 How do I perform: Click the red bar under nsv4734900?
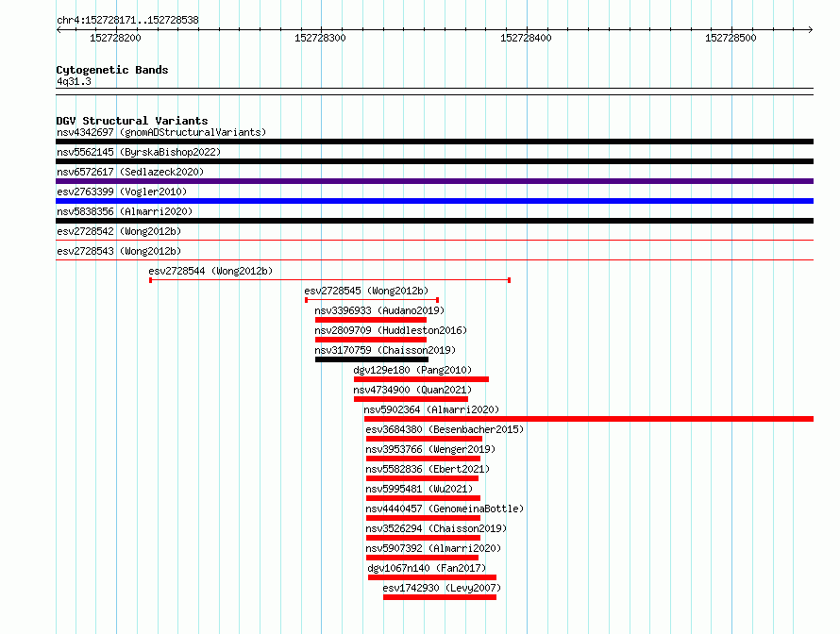(411, 399)
